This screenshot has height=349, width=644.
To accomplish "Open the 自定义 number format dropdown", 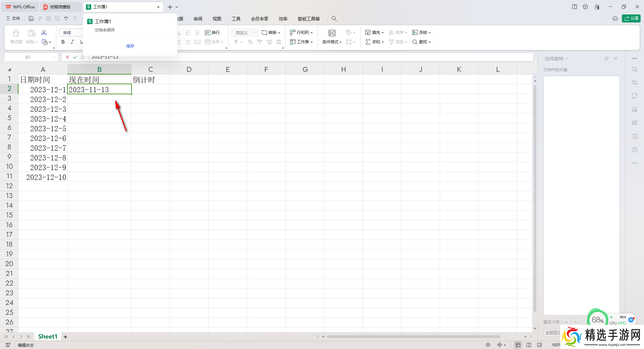I will (245, 33).
